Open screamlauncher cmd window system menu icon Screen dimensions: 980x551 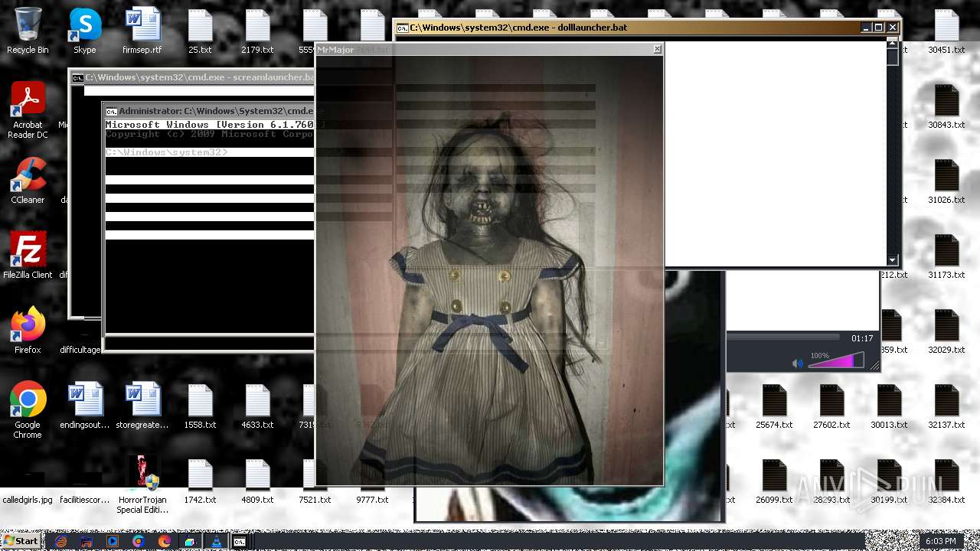click(x=77, y=77)
